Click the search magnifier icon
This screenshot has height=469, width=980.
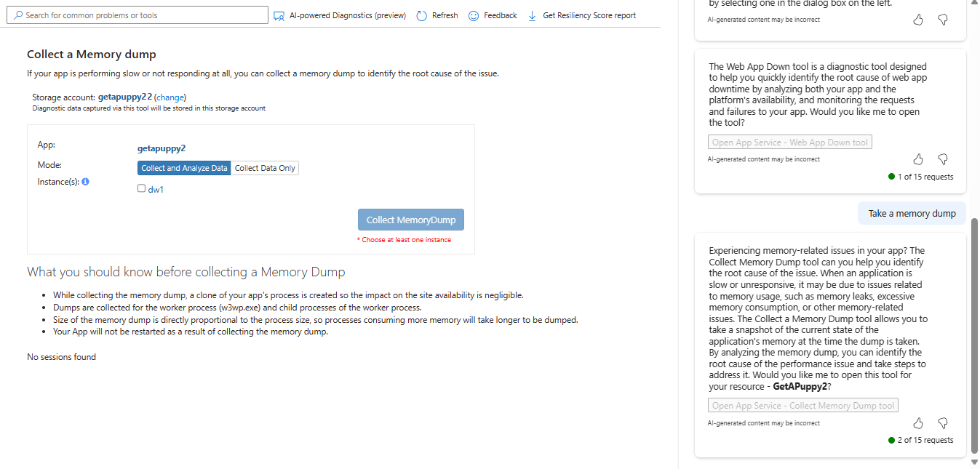(x=17, y=15)
